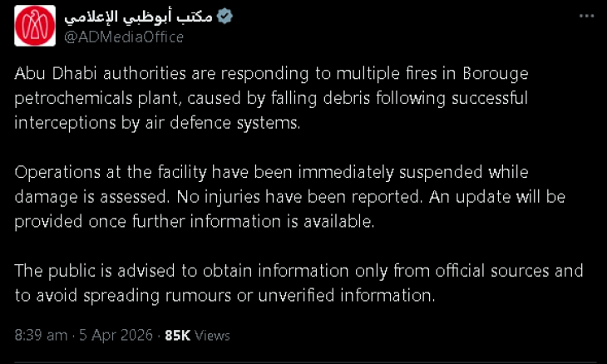Click the 8:39 am timestamp

(x=41, y=335)
